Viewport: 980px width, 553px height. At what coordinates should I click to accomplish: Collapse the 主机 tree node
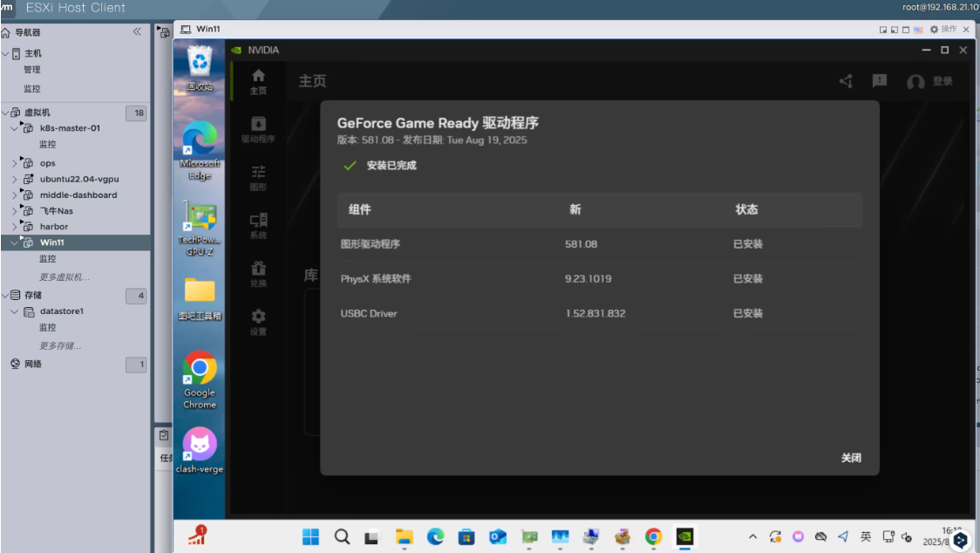5,54
